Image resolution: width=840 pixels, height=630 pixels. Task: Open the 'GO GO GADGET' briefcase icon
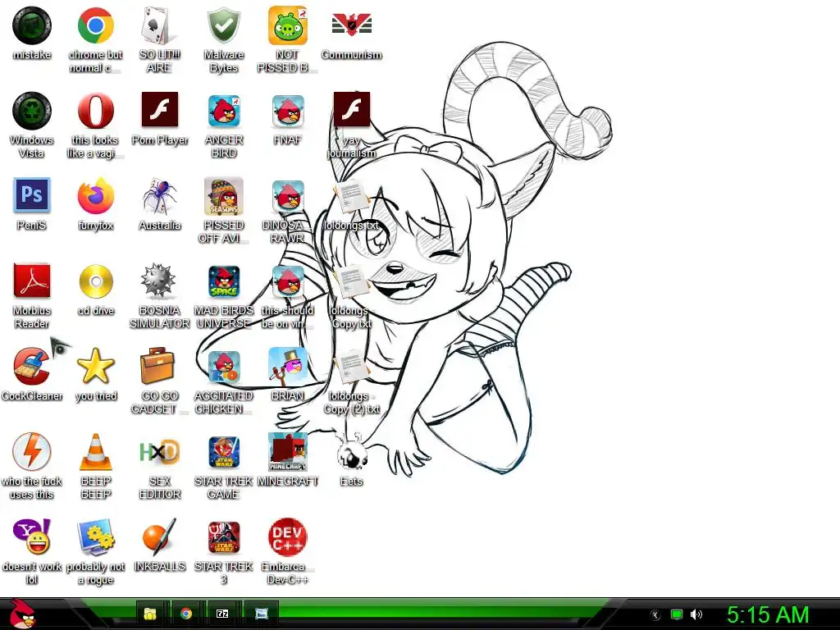point(159,366)
